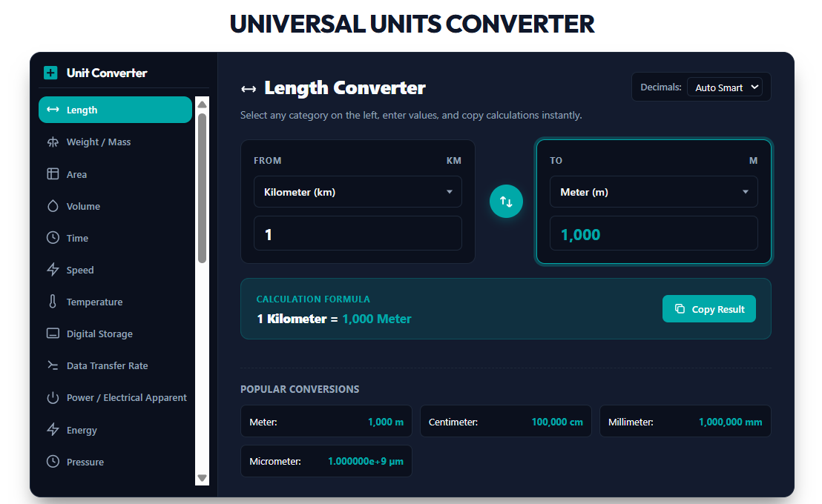Click the Millimeter: 1,000,000 mm conversion card
Viewport: 822px width, 504px height.
pos(685,421)
